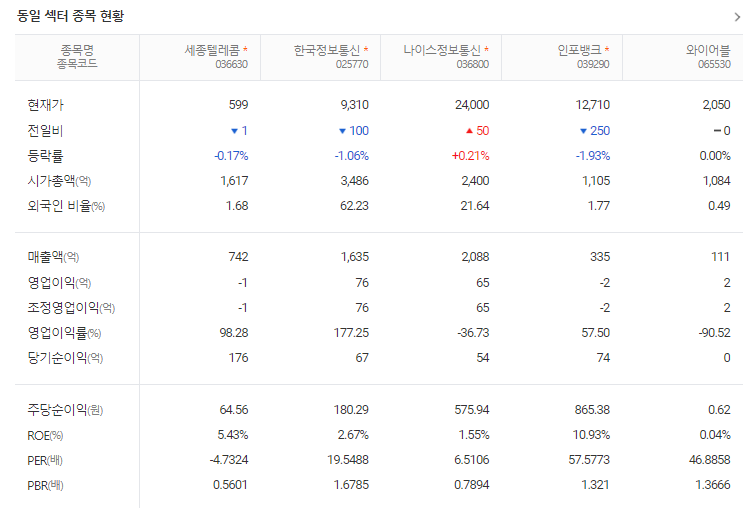Viewport: 746px width, 508px height.
Task: Open 한국정보통신 stock link in header
Action: 327,50
